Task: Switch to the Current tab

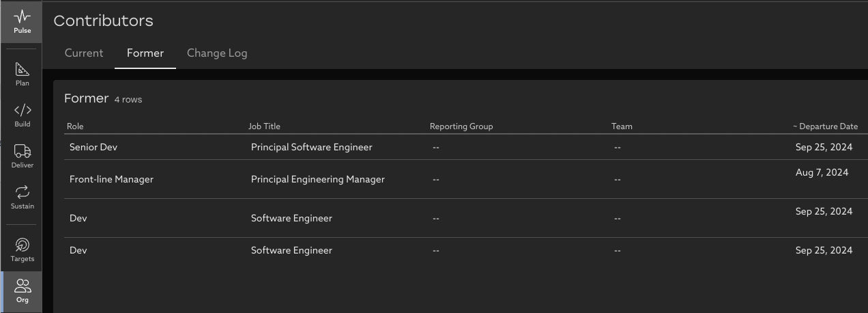Action: 84,53
